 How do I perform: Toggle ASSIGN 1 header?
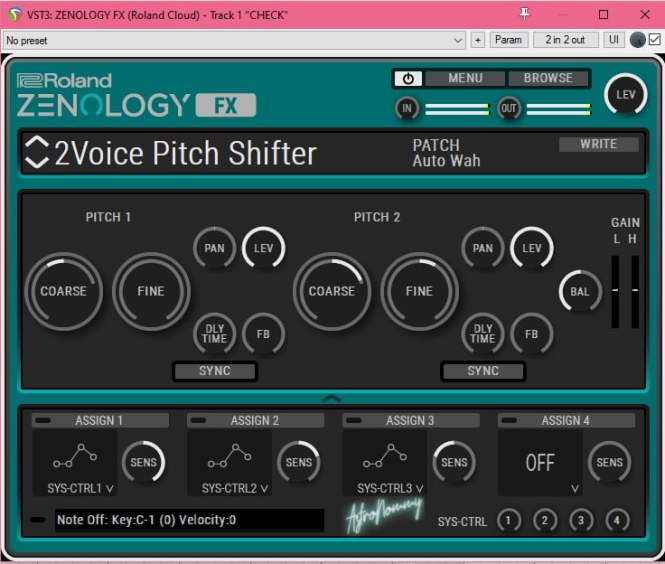[x=101, y=420]
